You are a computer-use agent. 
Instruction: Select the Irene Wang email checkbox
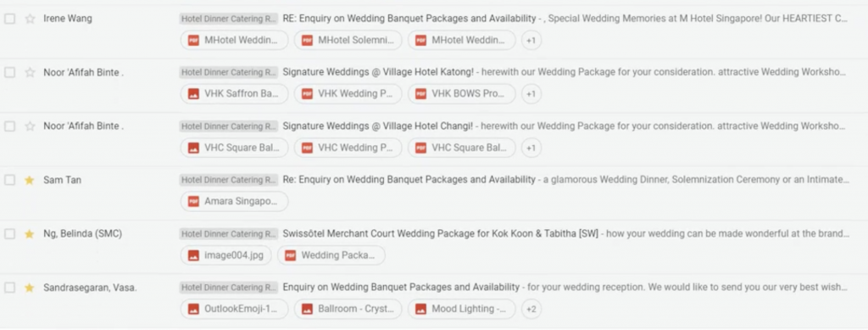coord(10,19)
